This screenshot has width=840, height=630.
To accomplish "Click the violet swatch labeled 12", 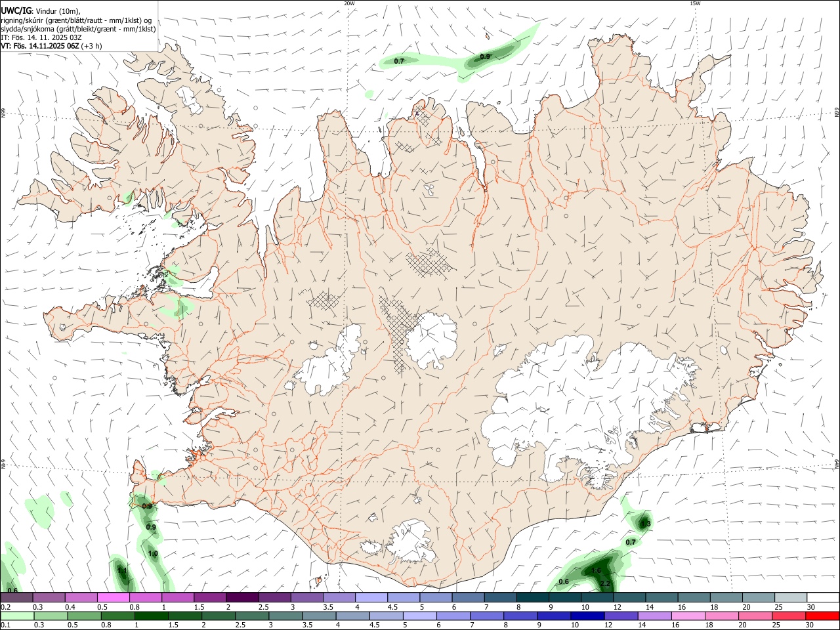I will (621, 616).
